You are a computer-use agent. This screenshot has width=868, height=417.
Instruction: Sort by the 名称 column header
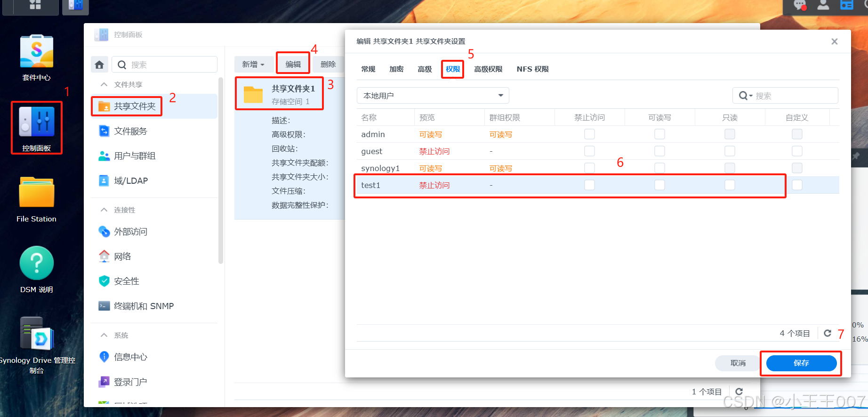click(x=369, y=118)
